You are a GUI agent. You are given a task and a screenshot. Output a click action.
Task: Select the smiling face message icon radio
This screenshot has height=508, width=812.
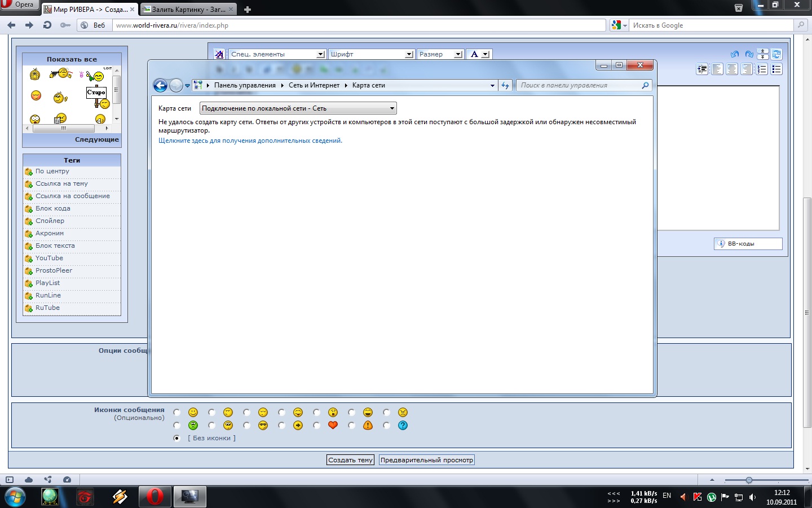coord(177,413)
